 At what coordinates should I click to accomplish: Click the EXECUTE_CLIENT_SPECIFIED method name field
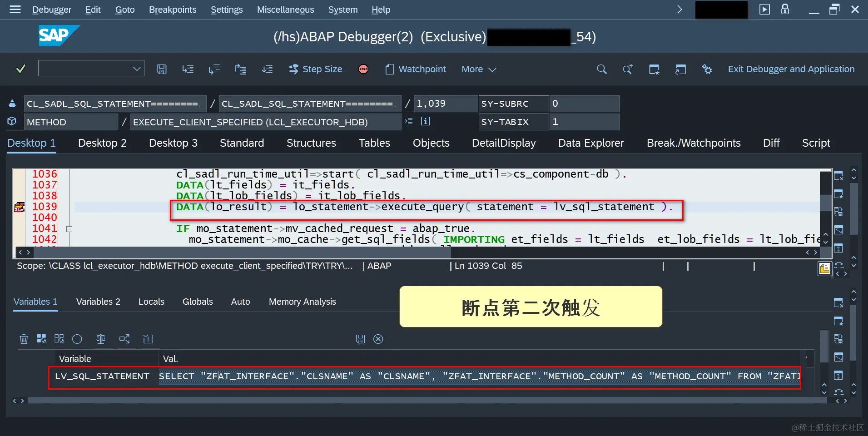tap(266, 122)
